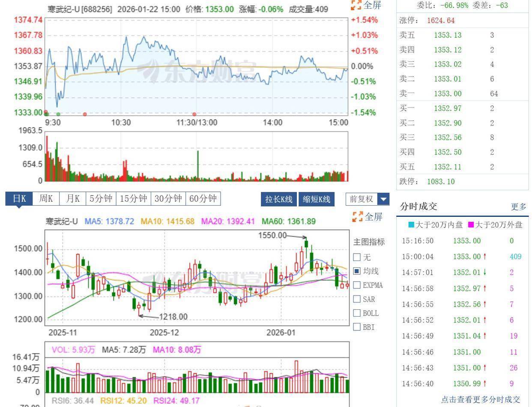The width and height of the screenshot is (532, 407).
Task: Click the cyan large inner-order legend square
Action: point(411,225)
